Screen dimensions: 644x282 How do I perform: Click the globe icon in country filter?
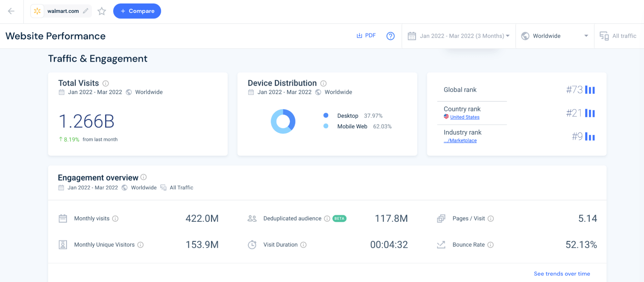click(525, 36)
